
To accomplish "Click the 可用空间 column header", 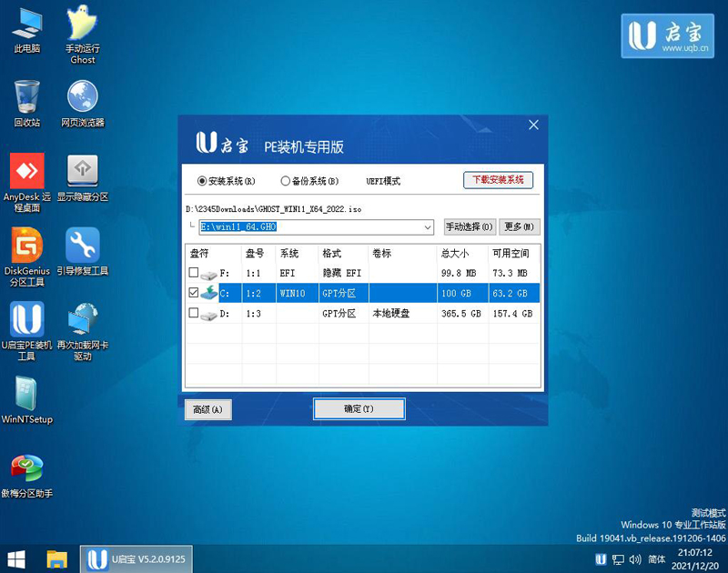I will click(514, 254).
